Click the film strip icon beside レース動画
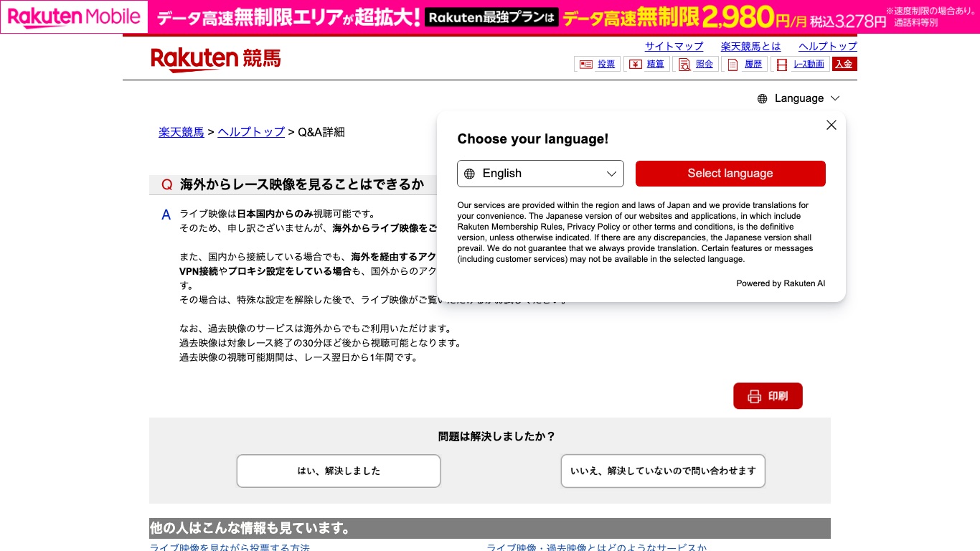 pyautogui.click(x=781, y=65)
